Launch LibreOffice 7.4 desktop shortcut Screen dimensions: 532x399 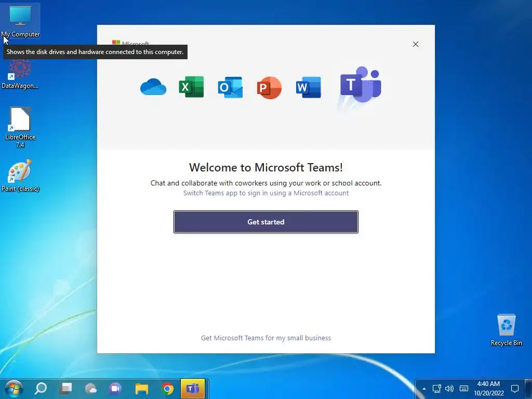(20, 127)
